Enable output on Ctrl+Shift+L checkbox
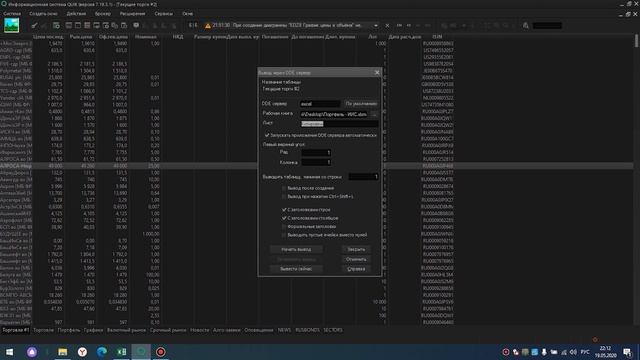This screenshot has width=640, height=360. pos(284,196)
